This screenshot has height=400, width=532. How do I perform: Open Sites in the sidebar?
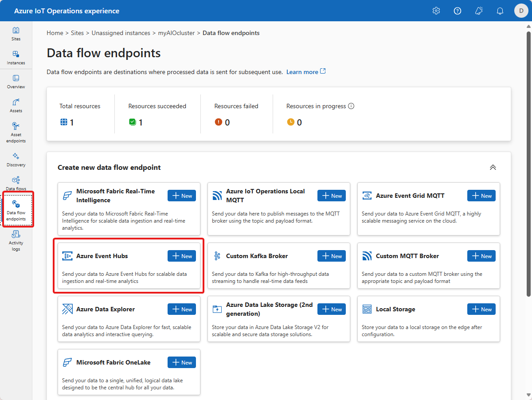click(x=16, y=34)
